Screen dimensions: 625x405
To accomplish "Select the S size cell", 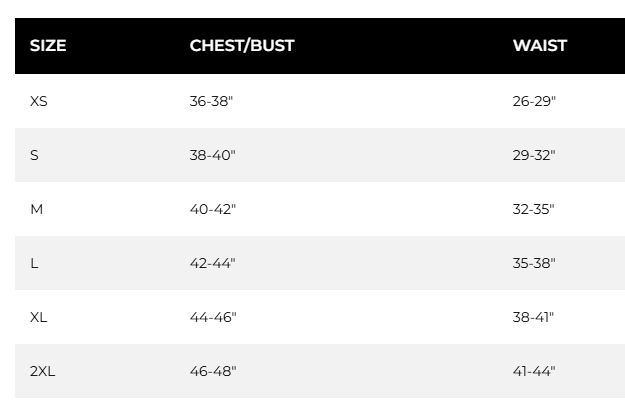I will click(x=34, y=155).
